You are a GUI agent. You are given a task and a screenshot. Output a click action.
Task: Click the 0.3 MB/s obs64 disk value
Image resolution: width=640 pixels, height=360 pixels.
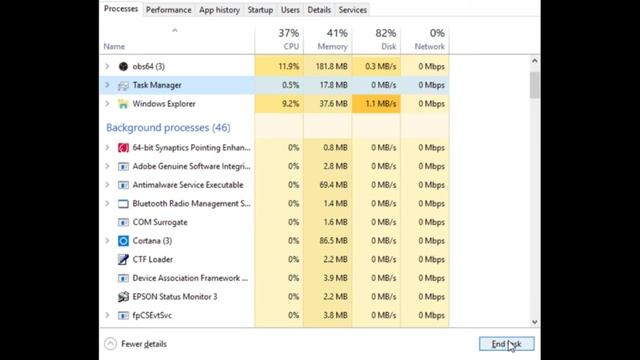click(x=381, y=66)
